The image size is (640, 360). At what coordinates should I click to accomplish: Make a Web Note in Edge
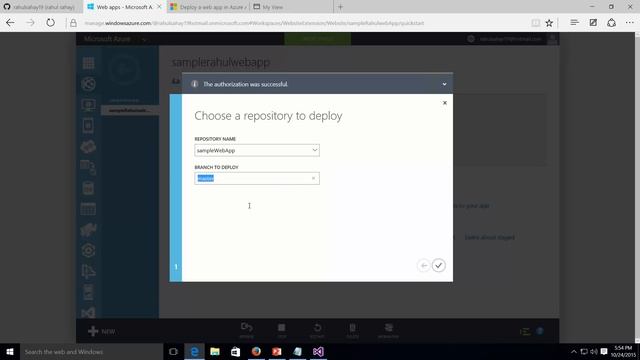(593, 23)
